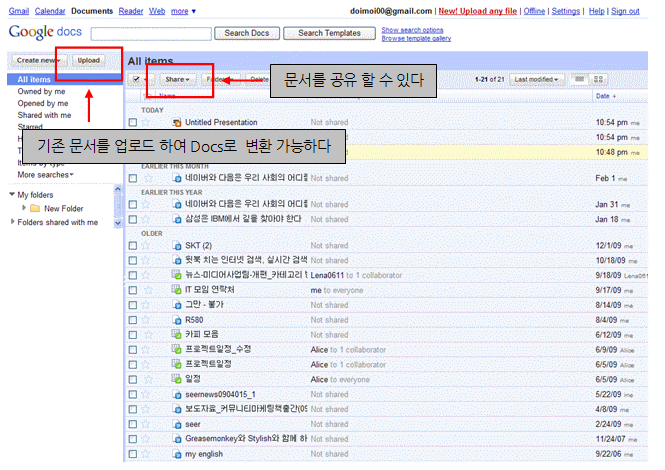The width and height of the screenshot is (665, 470).
Task: Check the R580 checkbox
Action: [x=133, y=320]
